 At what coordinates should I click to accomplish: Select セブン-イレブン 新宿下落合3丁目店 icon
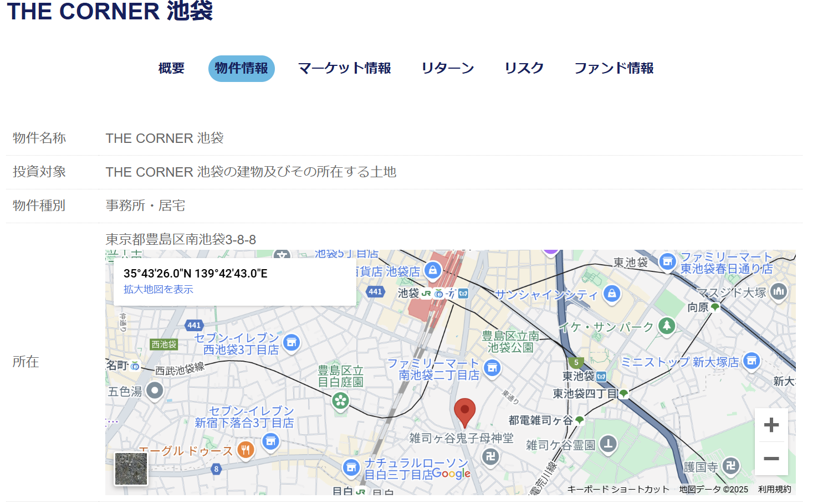pyautogui.click(x=270, y=441)
